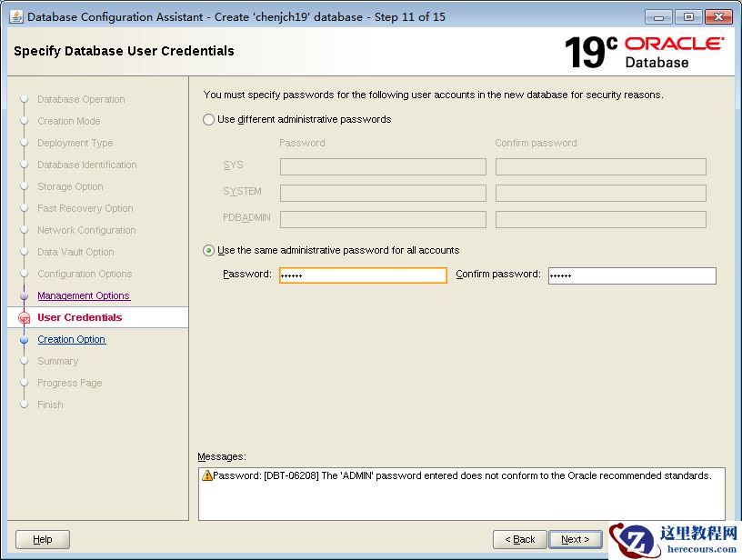This screenshot has height=560, width=742.
Task: Click the Creation Option step bullet
Action: tap(25, 340)
